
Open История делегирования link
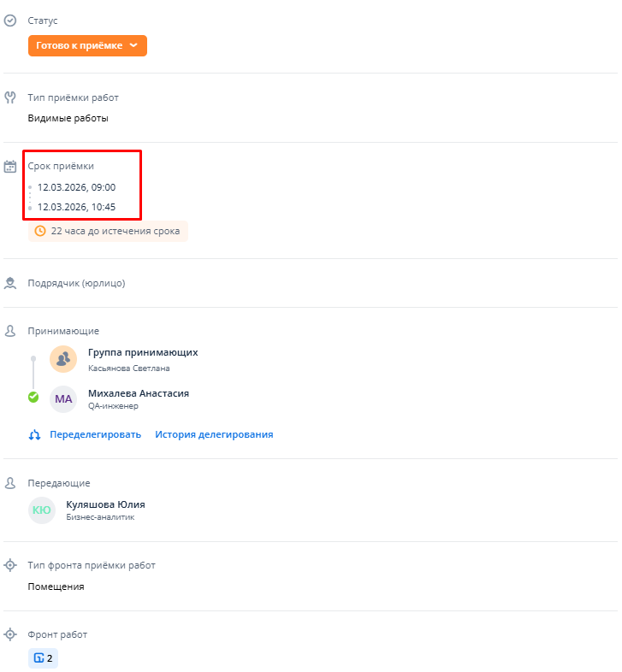click(214, 434)
